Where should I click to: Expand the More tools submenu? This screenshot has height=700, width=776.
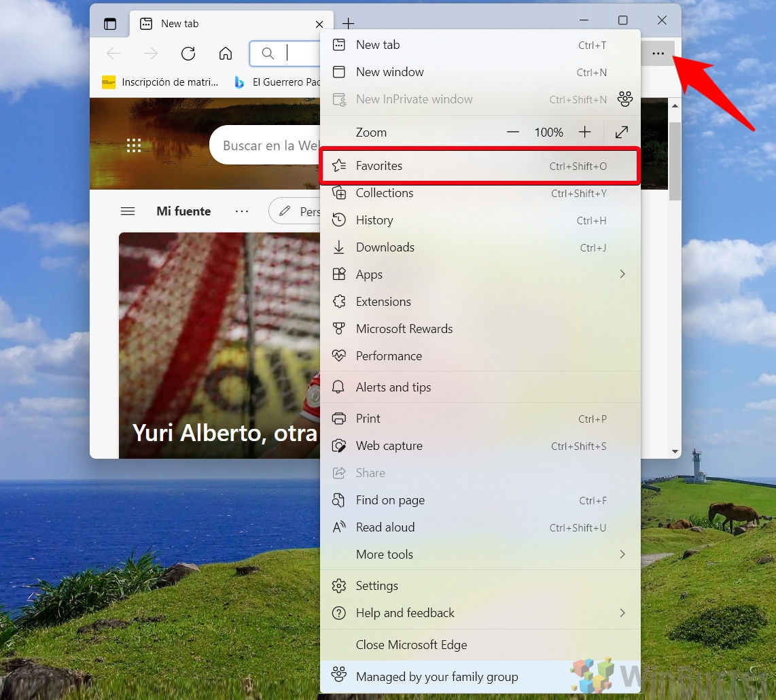pos(480,555)
